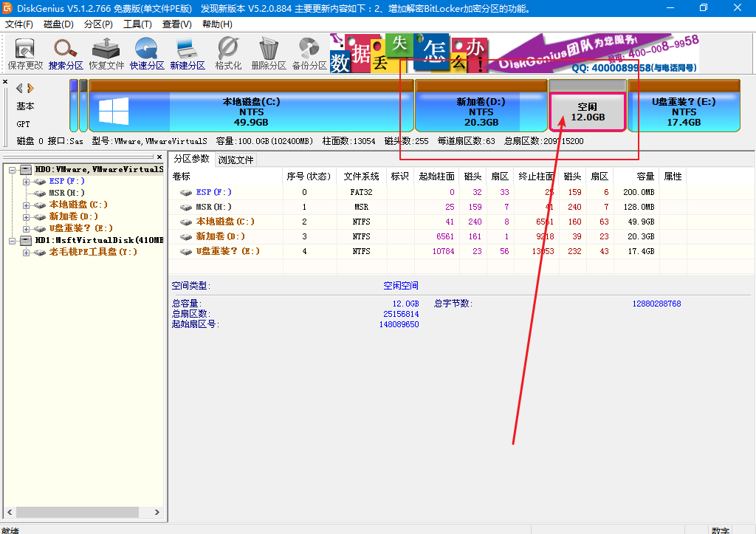The width and height of the screenshot is (756, 534).
Task: Click the 属性 column header
Action: click(673, 177)
